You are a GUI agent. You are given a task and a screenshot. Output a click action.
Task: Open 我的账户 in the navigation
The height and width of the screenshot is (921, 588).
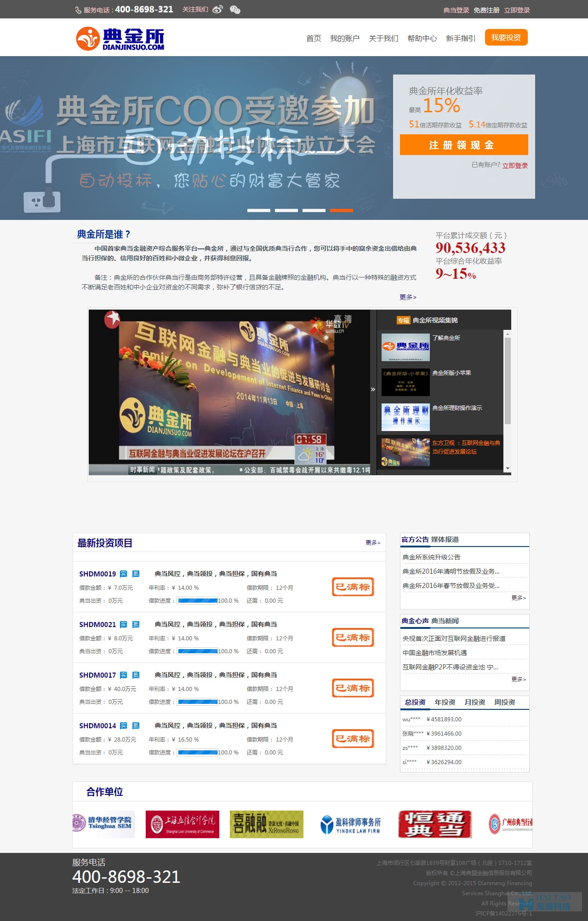pos(345,38)
